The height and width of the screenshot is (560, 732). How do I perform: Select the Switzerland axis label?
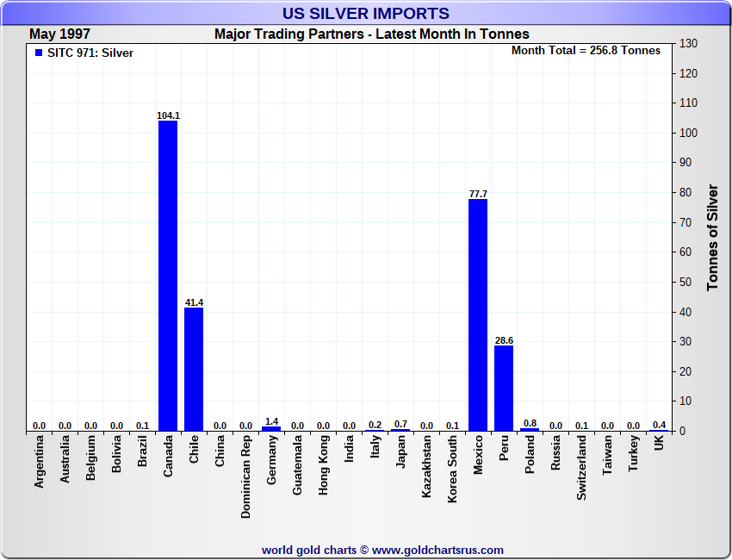tap(581, 467)
